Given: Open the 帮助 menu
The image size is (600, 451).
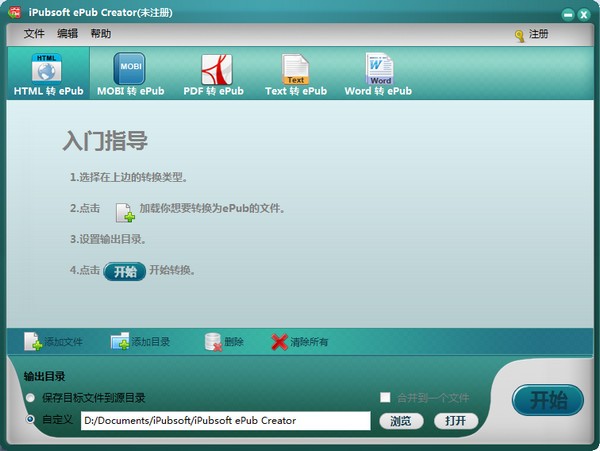Looking at the screenshot, I should tap(101, 34).
